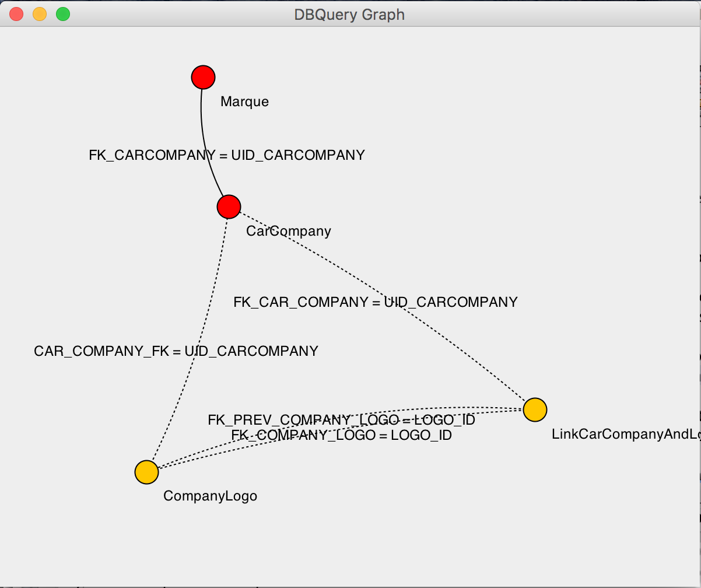This screenshot has height=588, width=701.
Task: Click the CompanyLogo node label
Action: click(210, 496)
